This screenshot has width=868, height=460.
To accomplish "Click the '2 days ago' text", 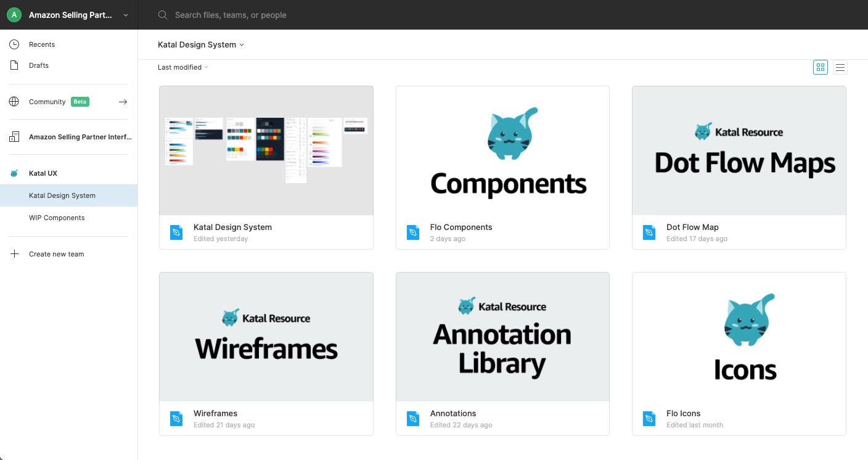I will [448, 239].
